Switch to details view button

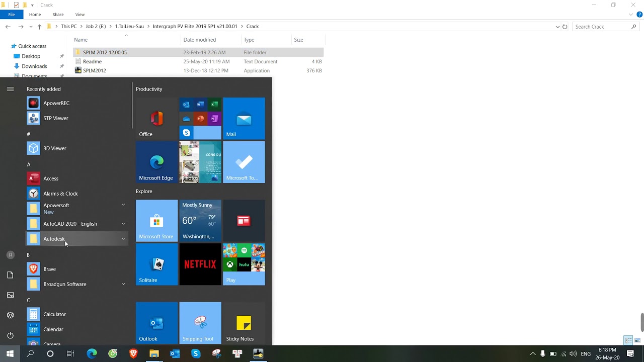(628, 340)
